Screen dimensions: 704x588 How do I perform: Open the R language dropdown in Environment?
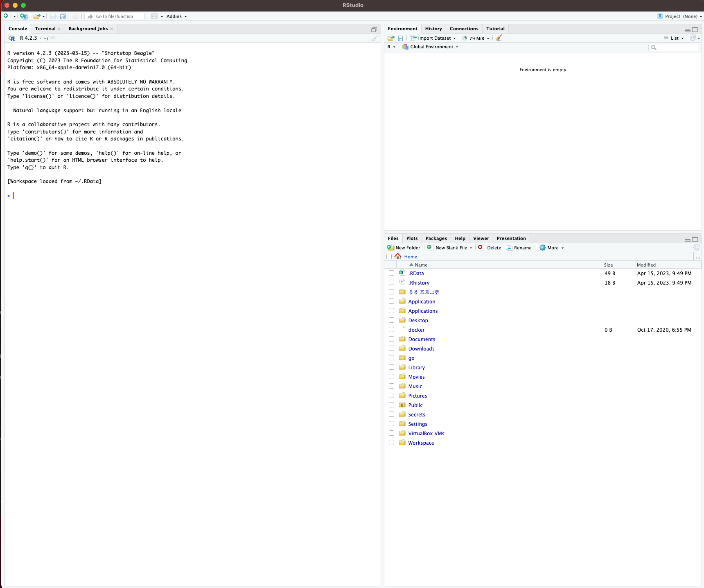coord(391,47)
